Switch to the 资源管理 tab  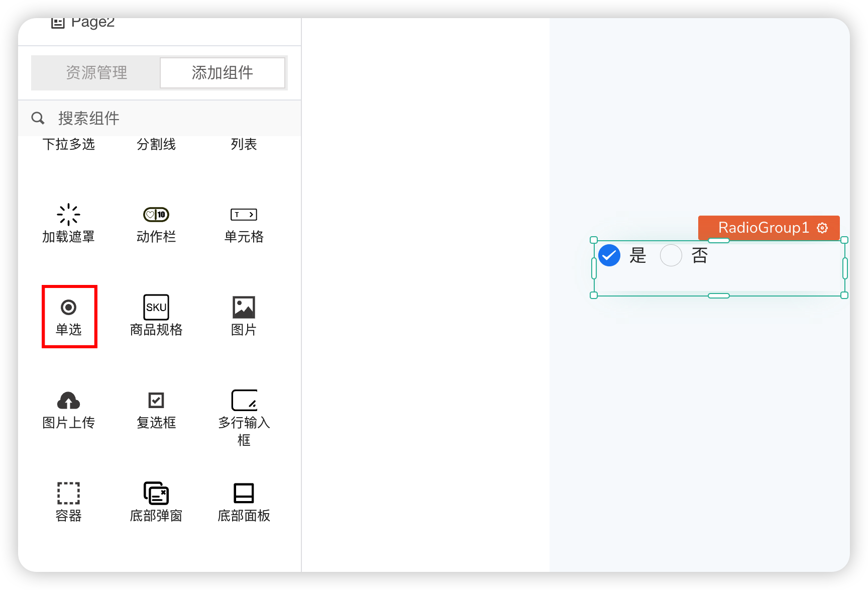pos(96,73)
